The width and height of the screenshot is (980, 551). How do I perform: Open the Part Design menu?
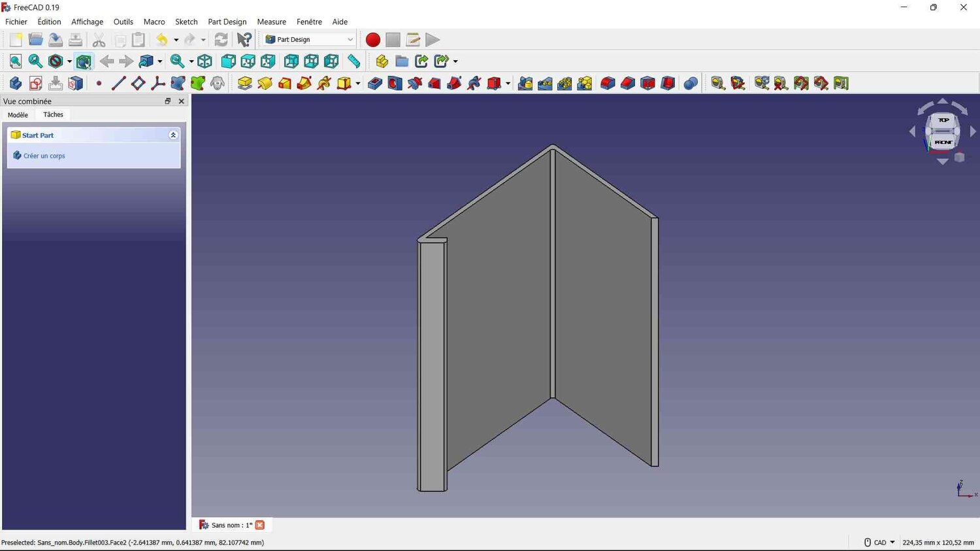pyautogui.click(x=227, y=22)
